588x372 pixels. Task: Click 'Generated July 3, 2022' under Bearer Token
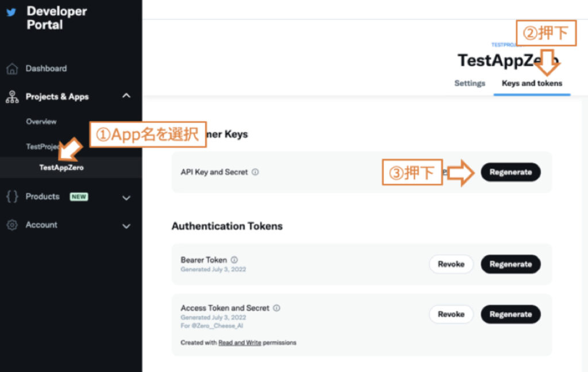[213, 269]
